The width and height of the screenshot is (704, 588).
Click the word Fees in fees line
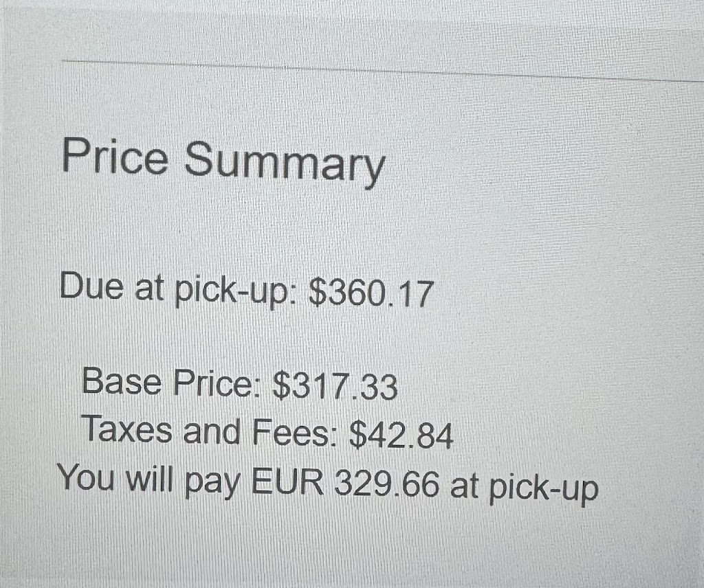[x=291, y=432]
